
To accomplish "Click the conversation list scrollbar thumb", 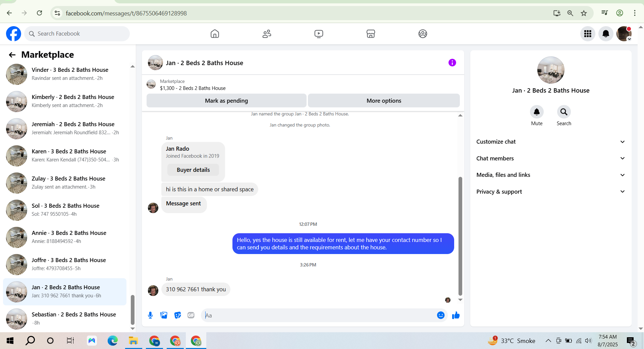I will coord(132,309).
